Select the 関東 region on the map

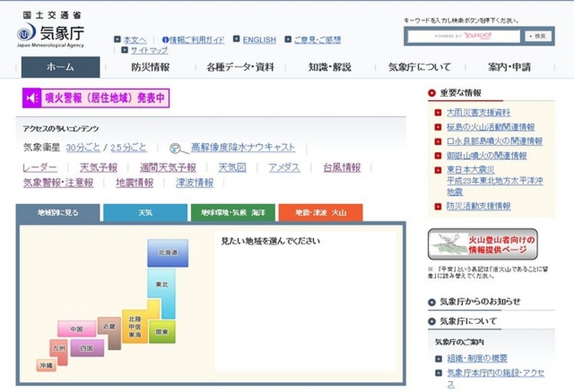(x=162, y=333)
